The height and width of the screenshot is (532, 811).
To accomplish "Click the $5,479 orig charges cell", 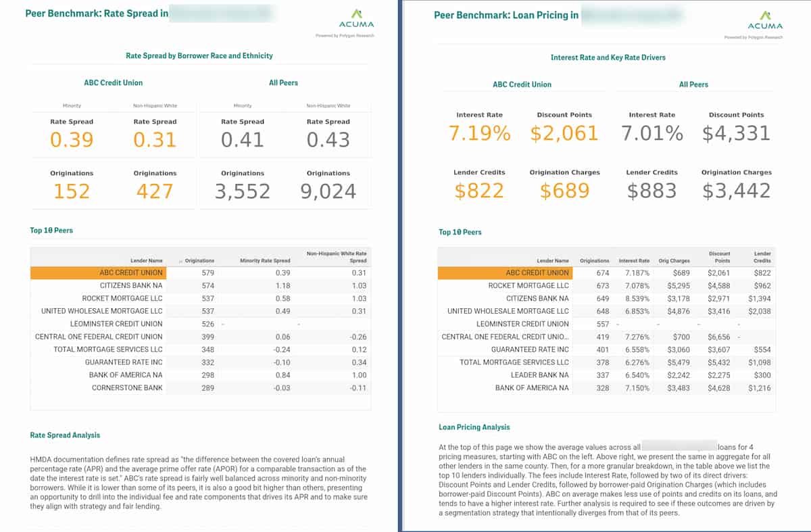I will [x=679, y=362].
